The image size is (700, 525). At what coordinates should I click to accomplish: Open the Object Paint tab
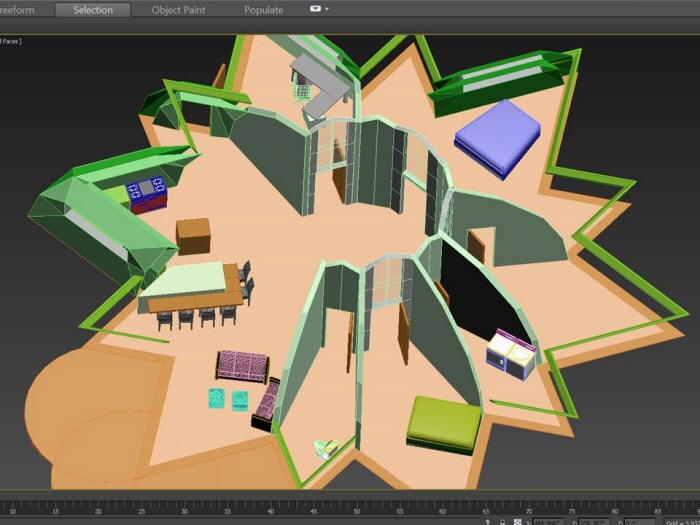click(179, 10)
